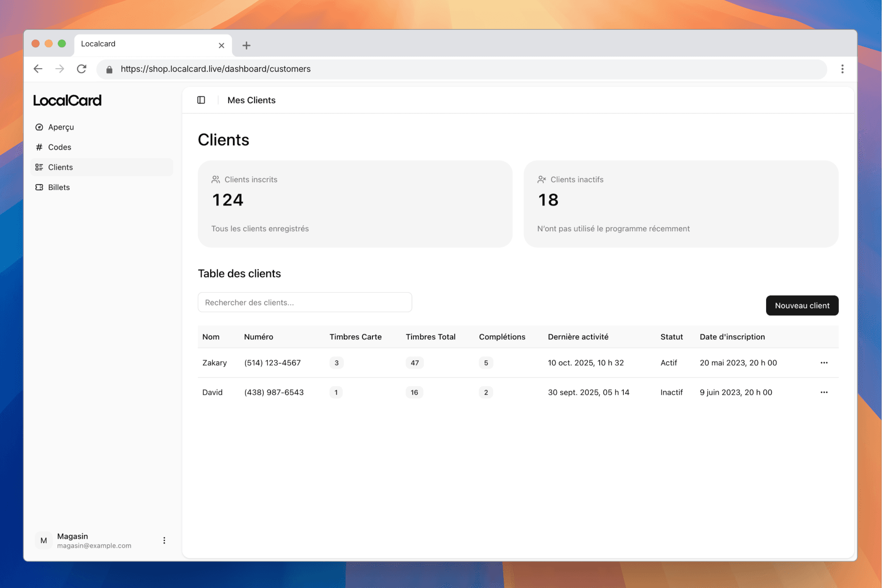The image size is (882, 588).
Task: Close the Localcard tab
Action: (x=221, y=45)
